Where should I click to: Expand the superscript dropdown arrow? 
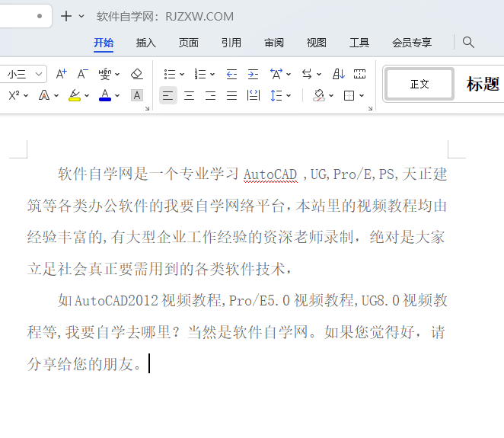click(26, 95)
